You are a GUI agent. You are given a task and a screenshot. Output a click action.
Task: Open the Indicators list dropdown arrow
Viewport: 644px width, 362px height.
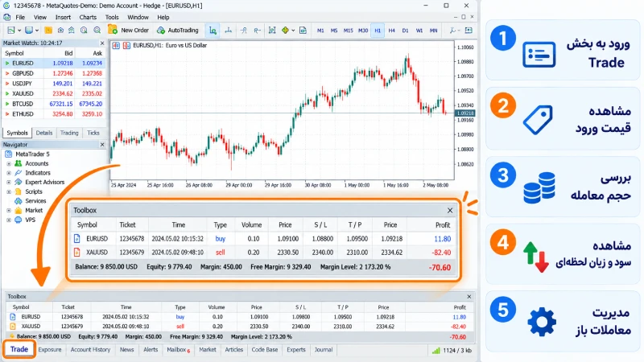[293, 31]
